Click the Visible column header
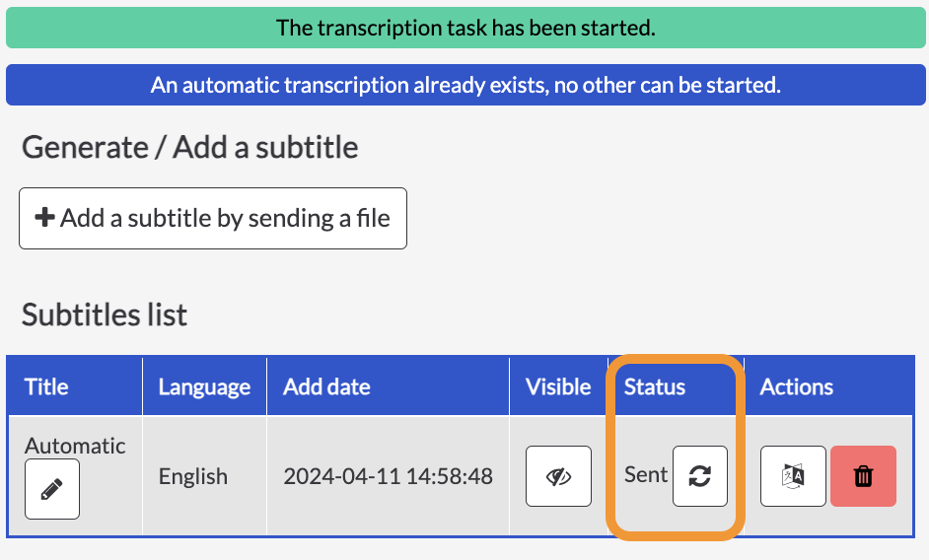 tap(558, 386)
